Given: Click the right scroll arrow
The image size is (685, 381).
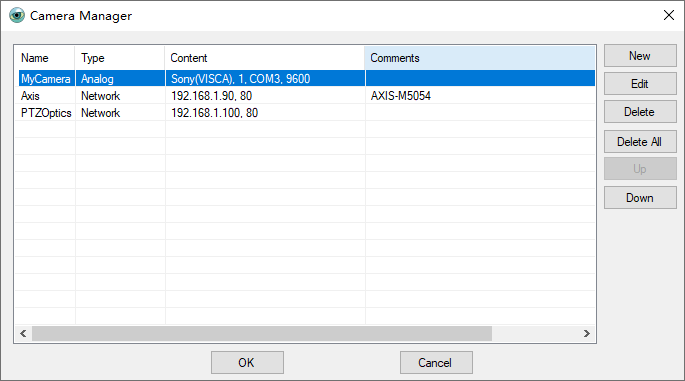Looking at the screenshot, I should 587,334.
